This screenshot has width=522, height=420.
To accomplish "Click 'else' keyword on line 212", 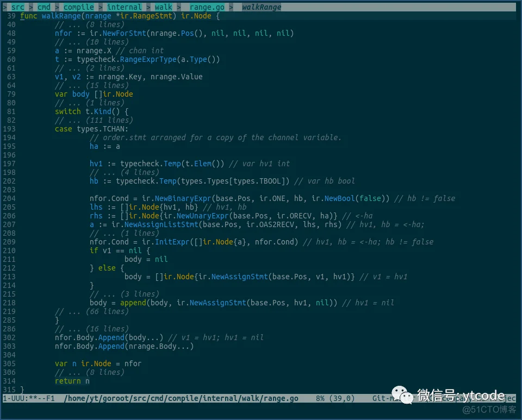I will 107,268.
